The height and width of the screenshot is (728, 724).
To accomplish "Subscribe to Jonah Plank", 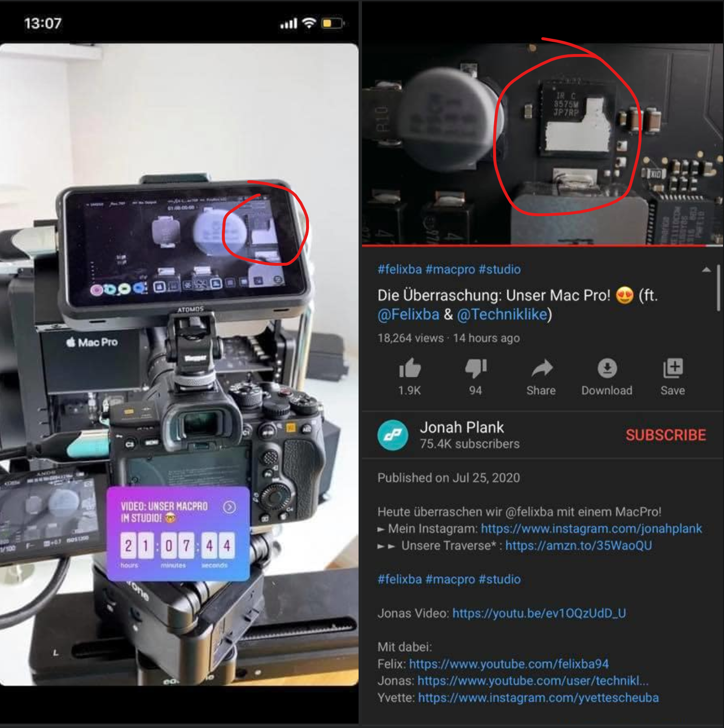I will [x=666, y=435].
